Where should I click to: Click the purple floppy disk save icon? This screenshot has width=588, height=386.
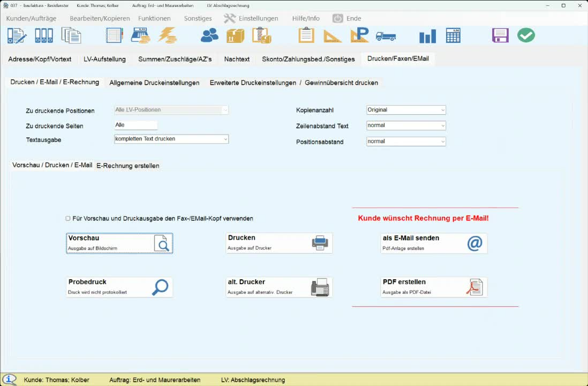coord(500,36)
